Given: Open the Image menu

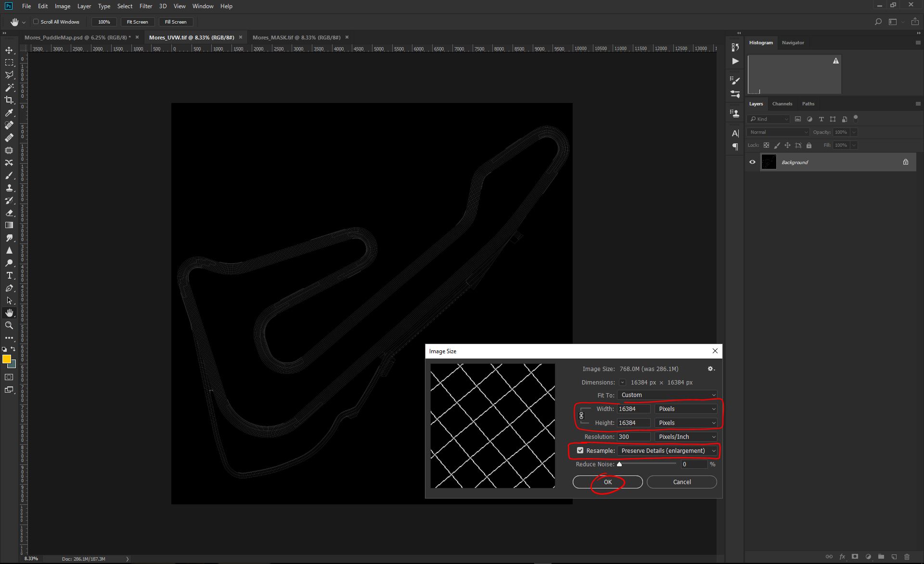Looking at the screenshot, I should coord(63,6).
